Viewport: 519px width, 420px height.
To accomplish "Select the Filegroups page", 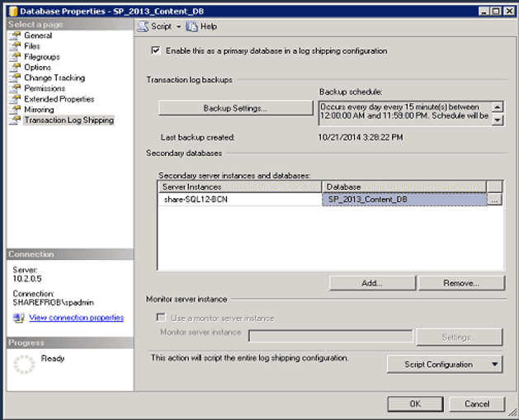I will tap(42, 57).
